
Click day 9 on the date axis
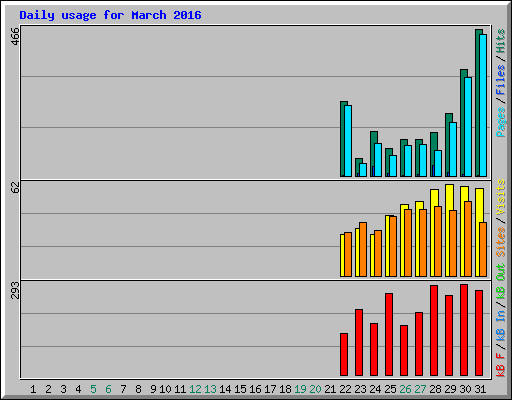pyautogui.click(x=153, y=389)
